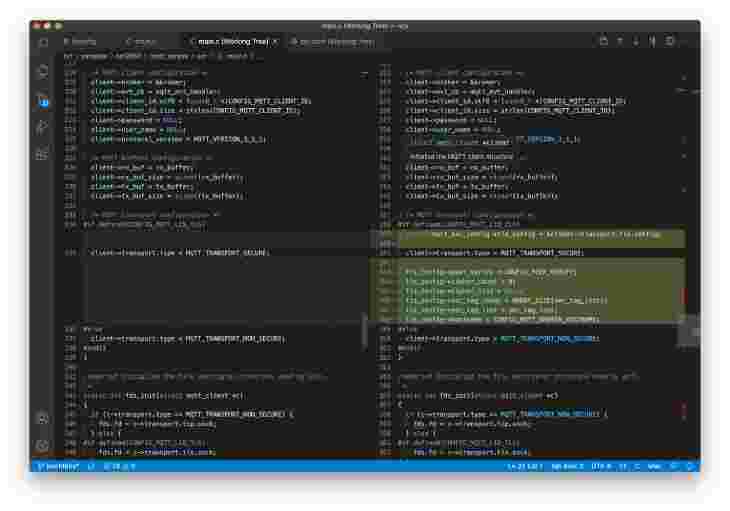Click the #else line in left pane
The image size is (730, 511).
[93, 329]
